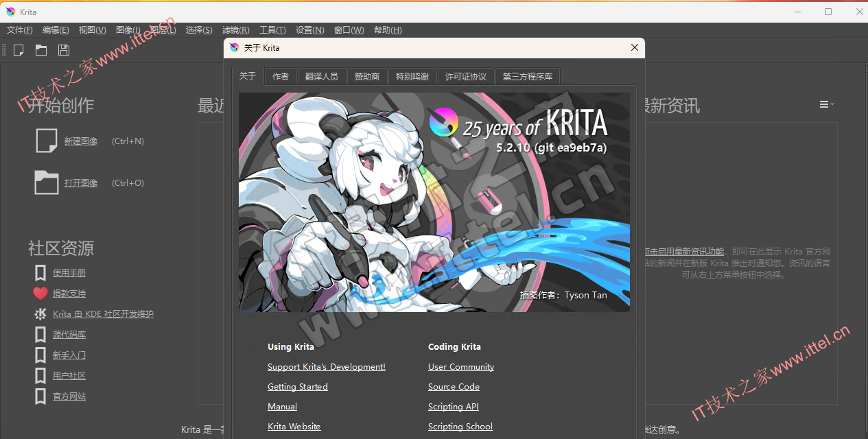
Task: Click the Krita Website link
Action: [294, 427]
